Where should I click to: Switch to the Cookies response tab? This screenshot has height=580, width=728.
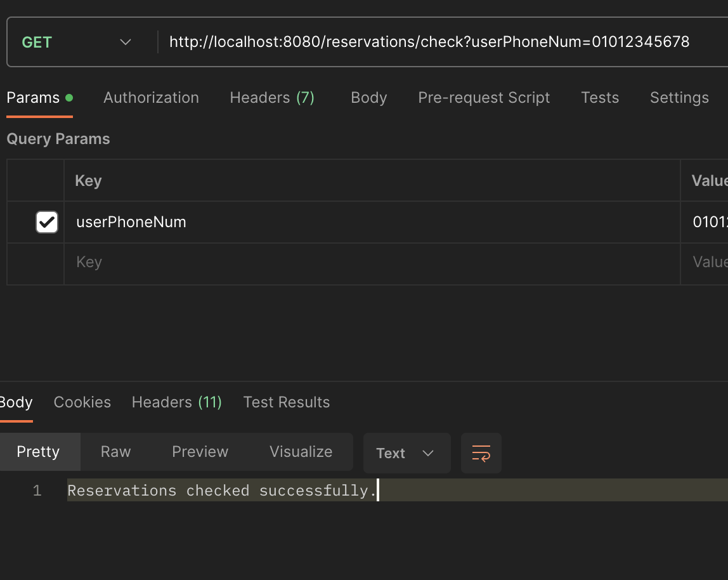tap(82, 402)
